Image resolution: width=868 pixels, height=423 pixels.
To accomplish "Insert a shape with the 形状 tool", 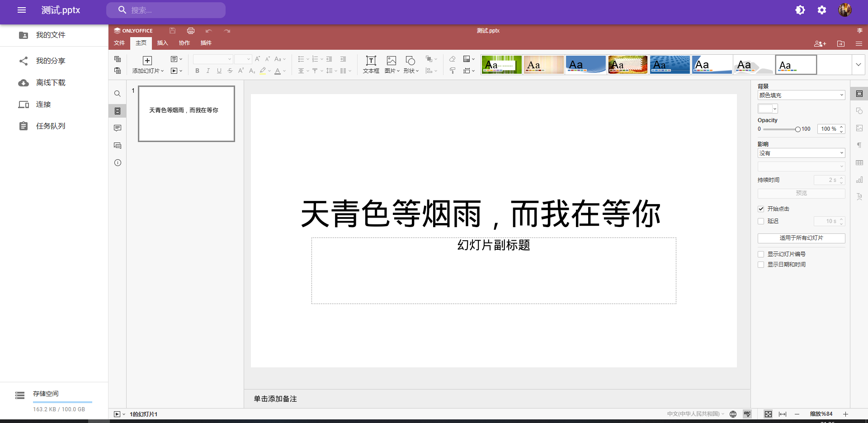I will coord(410,64).
